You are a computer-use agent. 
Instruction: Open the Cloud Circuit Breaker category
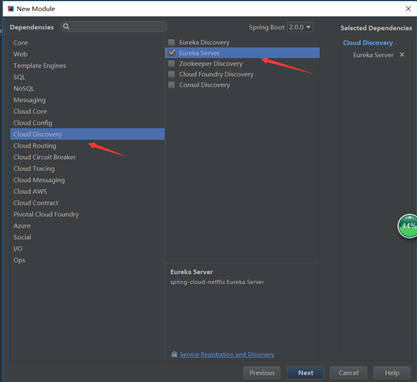point(87,157)
